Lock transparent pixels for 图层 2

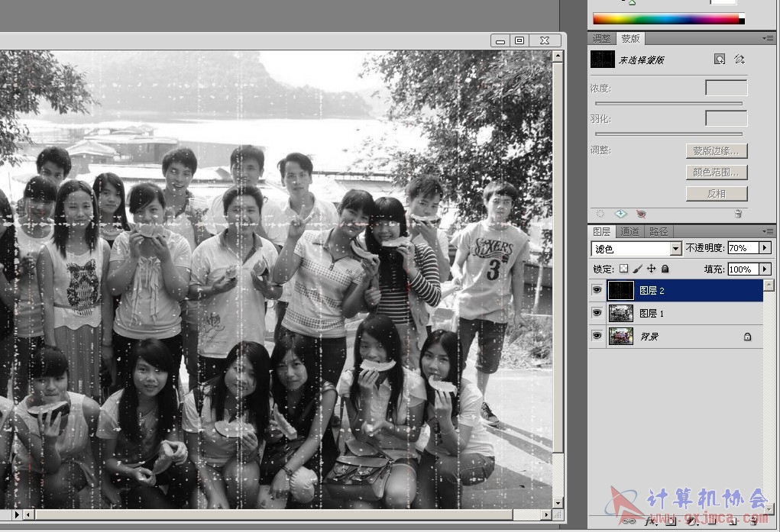click(624, 269)
